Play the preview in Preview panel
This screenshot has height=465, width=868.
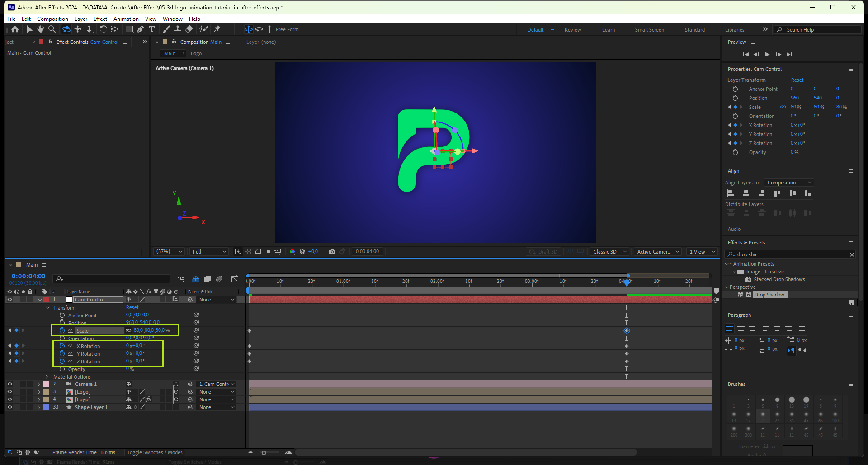(767, 55)
